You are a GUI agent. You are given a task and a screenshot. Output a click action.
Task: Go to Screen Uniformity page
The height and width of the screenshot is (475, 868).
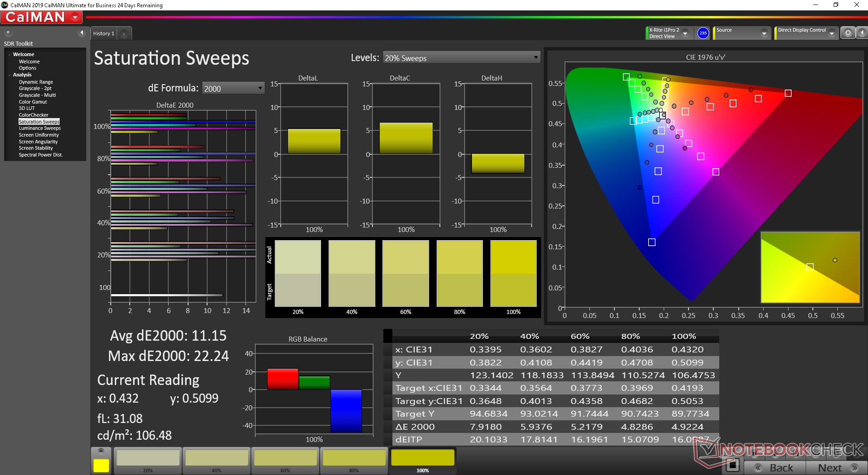coord(38,135)
